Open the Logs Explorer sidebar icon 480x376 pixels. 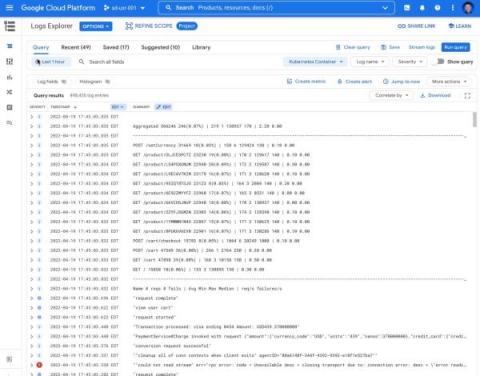[x=10, y=46]
